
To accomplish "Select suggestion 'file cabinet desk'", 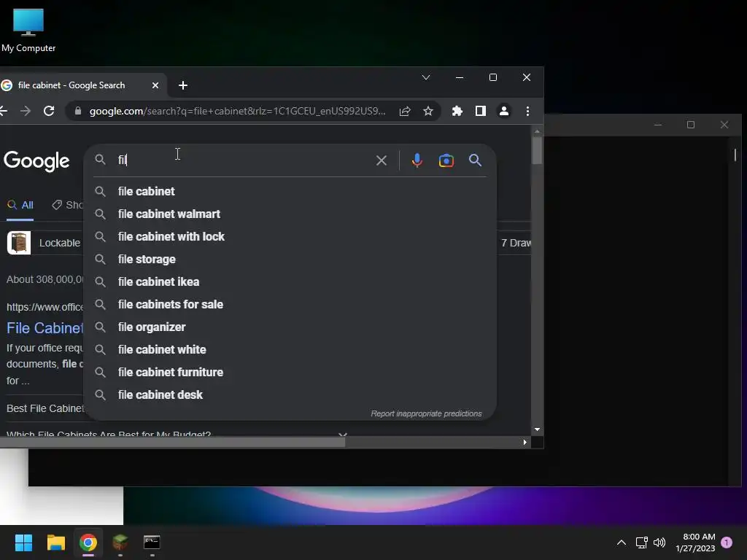I will click(x=290, y=394).
